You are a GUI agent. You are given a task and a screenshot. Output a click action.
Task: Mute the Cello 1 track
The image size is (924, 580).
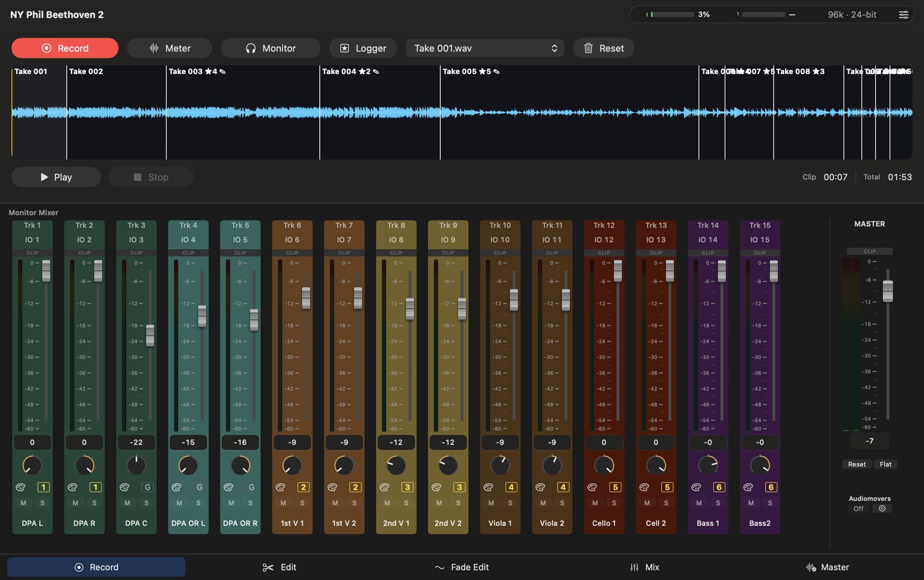[595, 503]
